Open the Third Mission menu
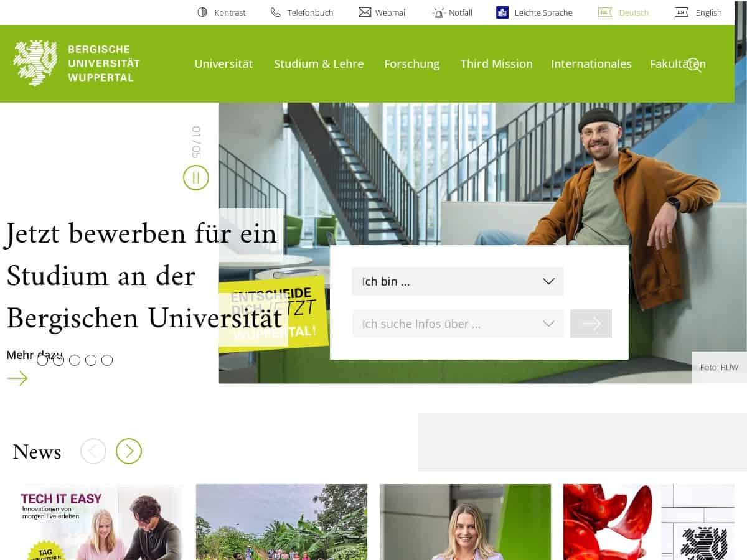 [496, 63]
